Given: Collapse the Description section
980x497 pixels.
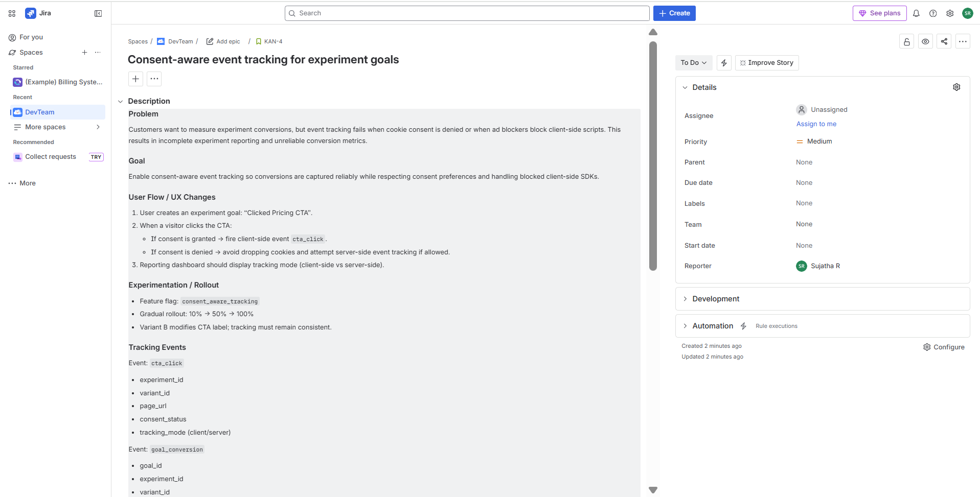Looking at the screenshot, I should pos(121,101).
